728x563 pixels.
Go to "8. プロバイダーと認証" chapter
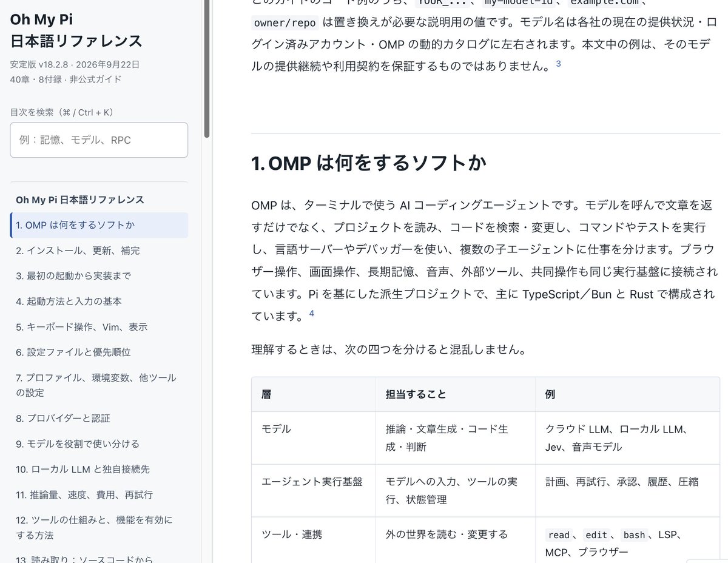point(99,418)
